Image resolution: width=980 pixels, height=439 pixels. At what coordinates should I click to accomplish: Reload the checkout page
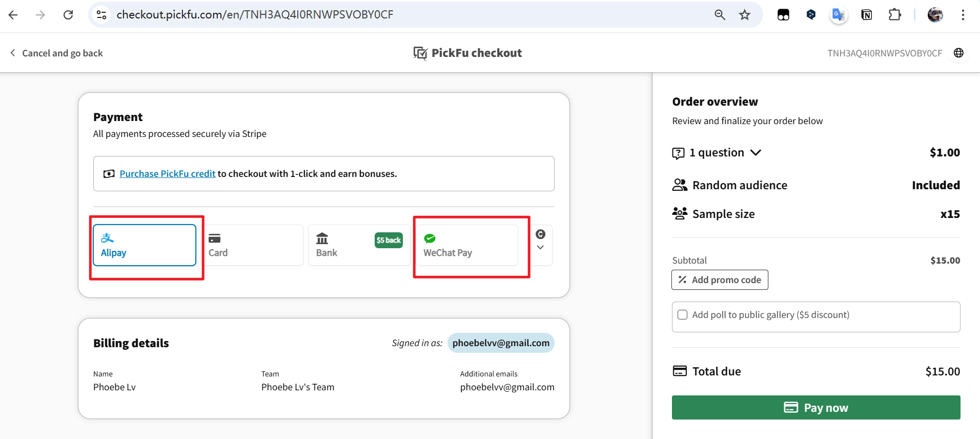pos(68,15)
